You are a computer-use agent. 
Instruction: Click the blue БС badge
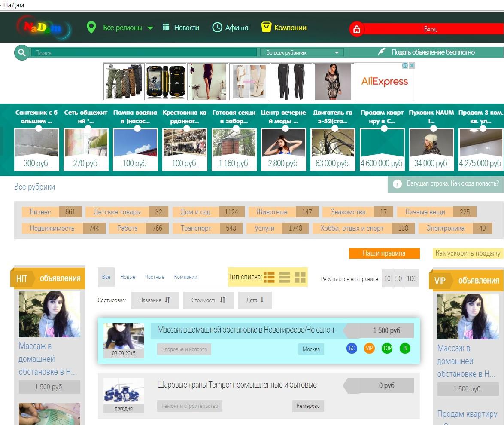coord(352,348)
